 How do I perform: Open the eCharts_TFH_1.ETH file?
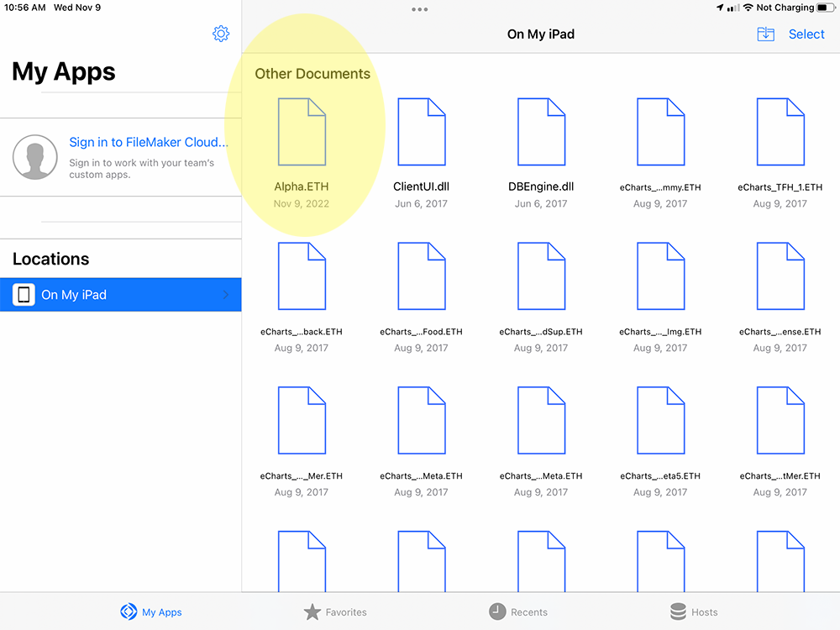(780, 132)
